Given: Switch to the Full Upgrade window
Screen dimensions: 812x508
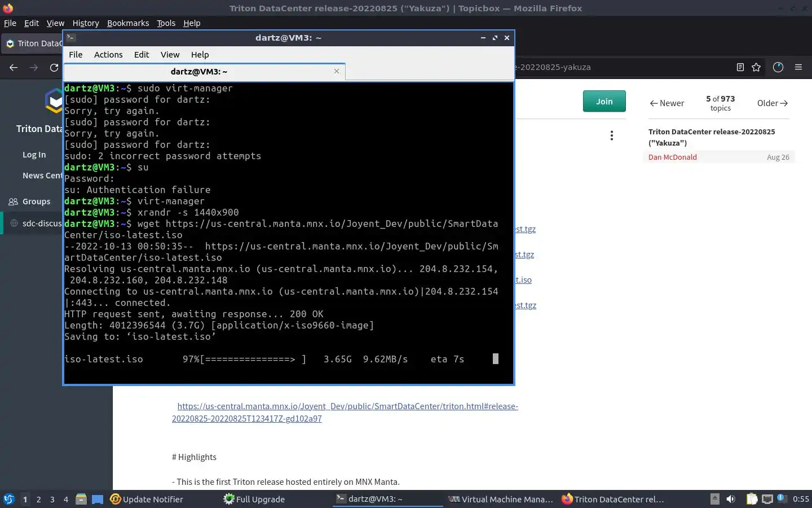Looking at the screenshot, I should (254, 499).
